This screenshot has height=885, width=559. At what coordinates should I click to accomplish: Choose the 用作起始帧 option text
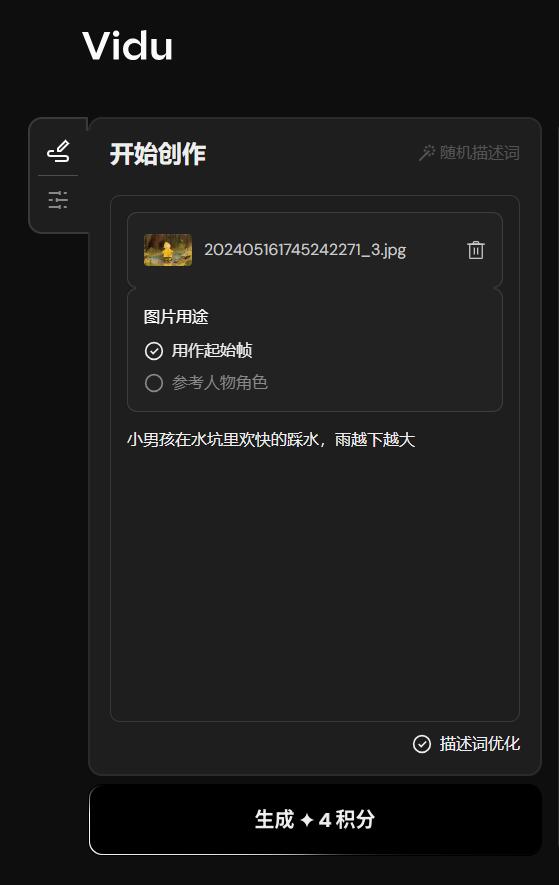coord(212,351)
